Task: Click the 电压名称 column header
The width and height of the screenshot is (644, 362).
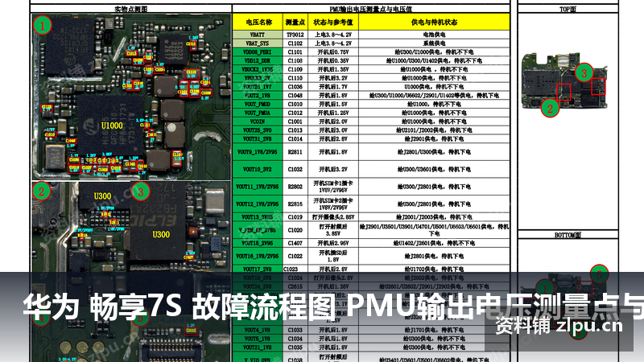Action: tap(258, 23)
